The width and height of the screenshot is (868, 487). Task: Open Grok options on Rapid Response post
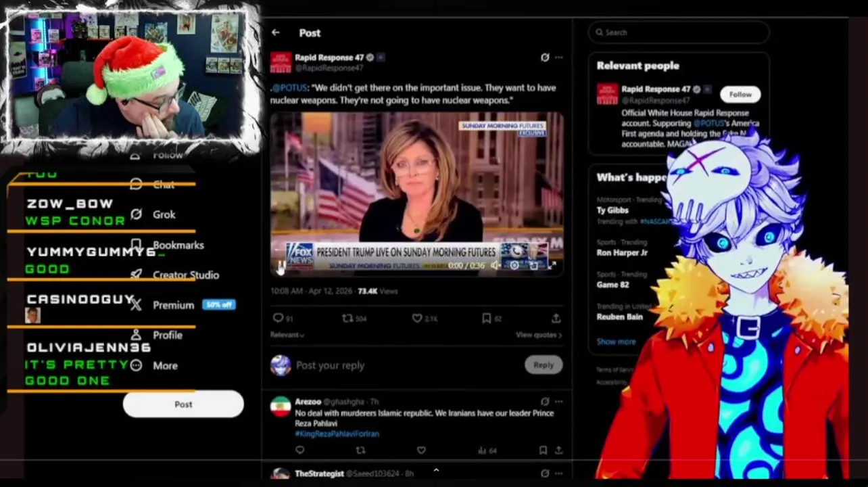545,57
